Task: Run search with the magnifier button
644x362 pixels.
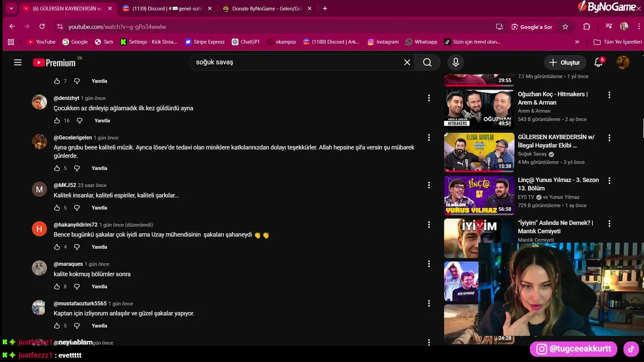Action: click(x=427, y=62)
